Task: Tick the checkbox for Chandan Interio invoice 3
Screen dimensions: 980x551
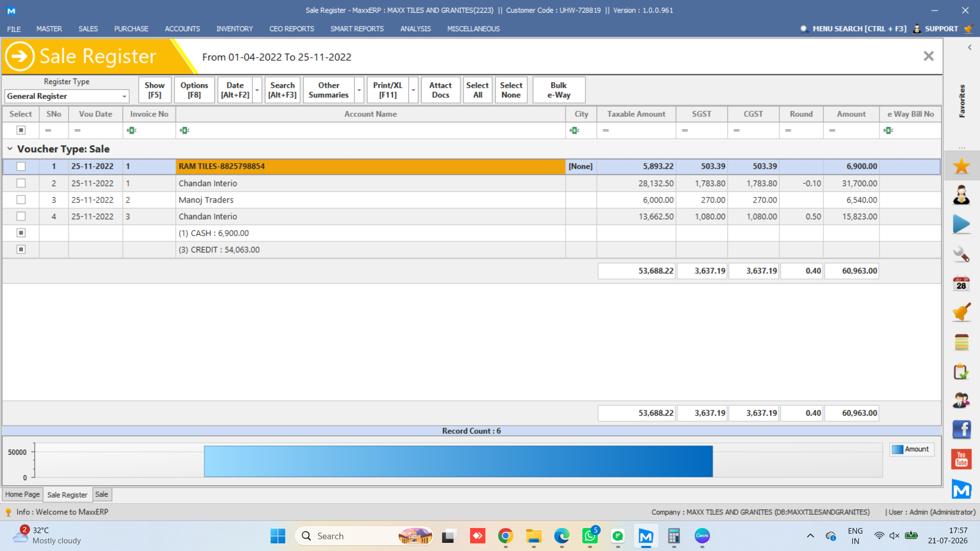Action: pyautogui.click(x=21, y=216)
